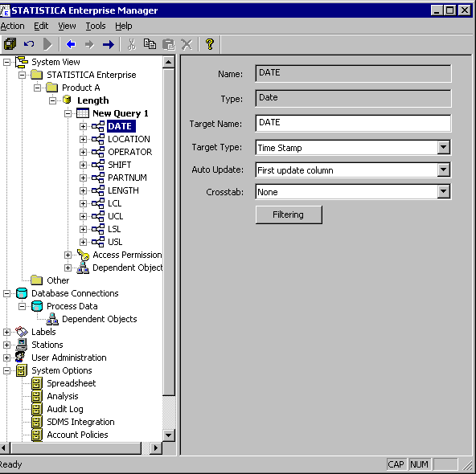Viewport: 476px width, 474px height.
Task: Open the Target Type dropdown
Action: 444,147
